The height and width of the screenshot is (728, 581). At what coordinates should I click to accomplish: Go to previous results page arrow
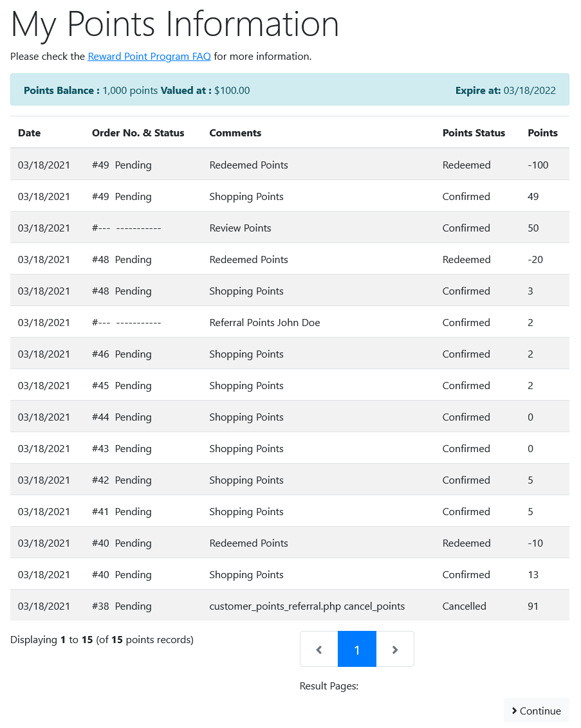(x=319, y=649)
